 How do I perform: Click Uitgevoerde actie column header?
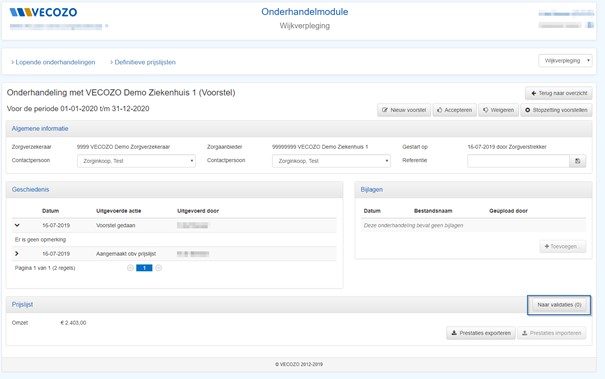pos(118,211)
